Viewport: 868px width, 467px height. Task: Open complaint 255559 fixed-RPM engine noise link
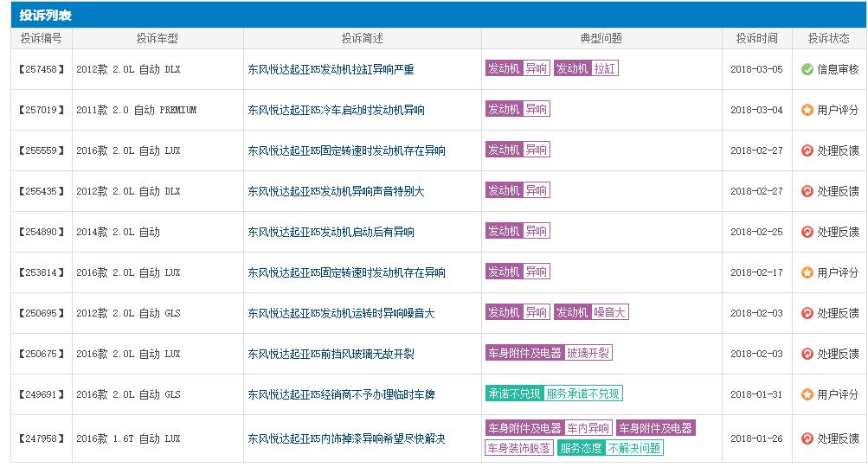click(x=346, y=150)
